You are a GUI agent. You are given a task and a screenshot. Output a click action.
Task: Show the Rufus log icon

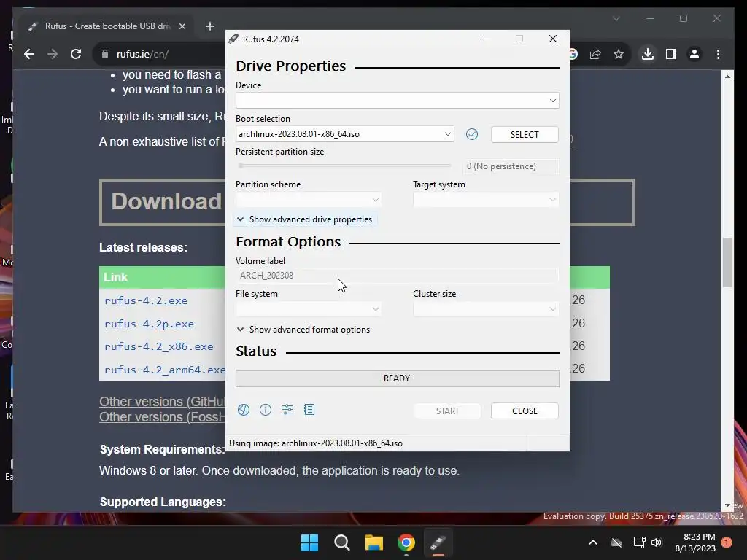coord(309,410)
